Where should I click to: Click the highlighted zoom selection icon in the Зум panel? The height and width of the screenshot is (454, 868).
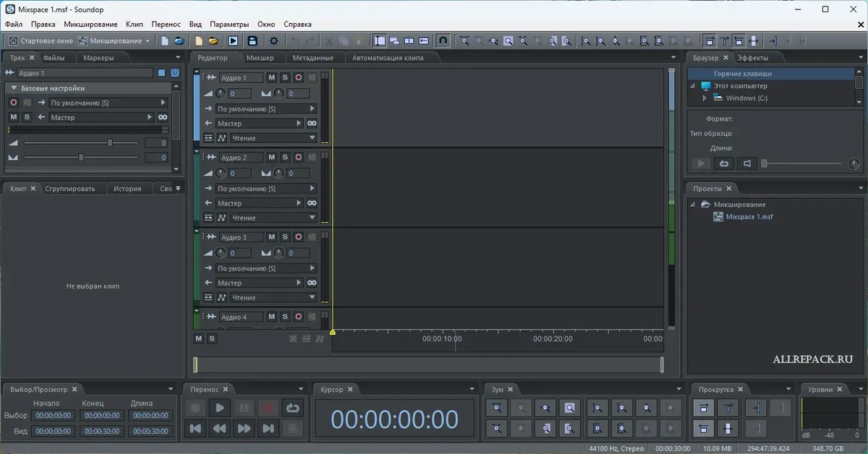570,408
